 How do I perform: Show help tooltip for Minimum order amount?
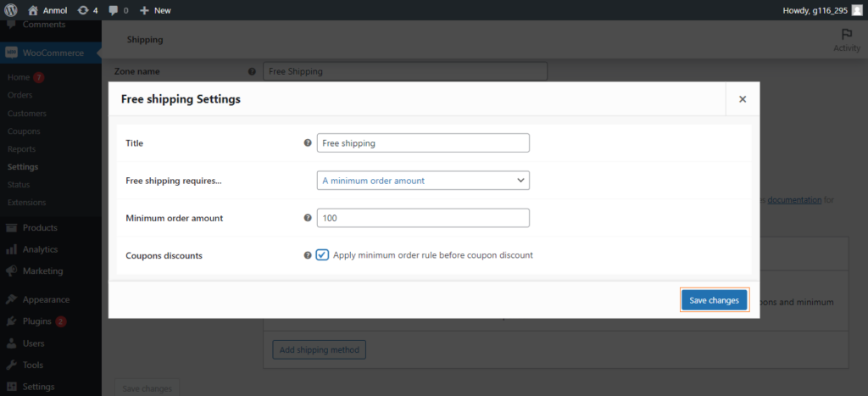click(308, 218)
